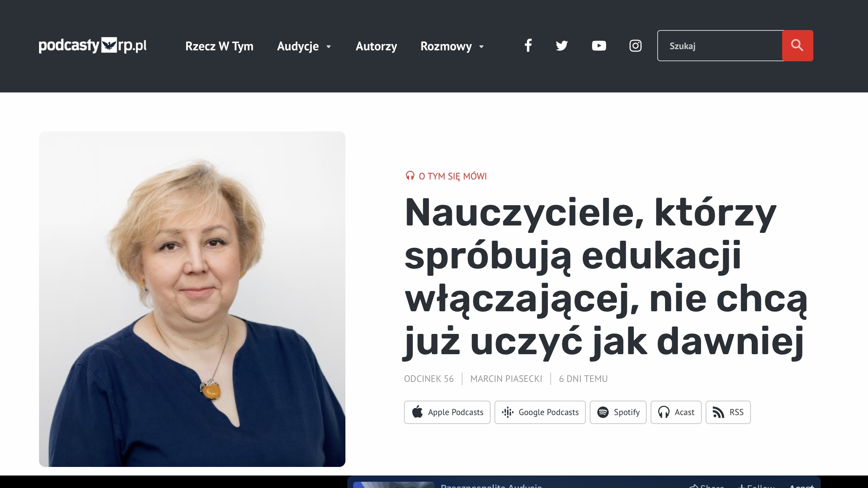Open the Facebook page icon

pos(528,46)
